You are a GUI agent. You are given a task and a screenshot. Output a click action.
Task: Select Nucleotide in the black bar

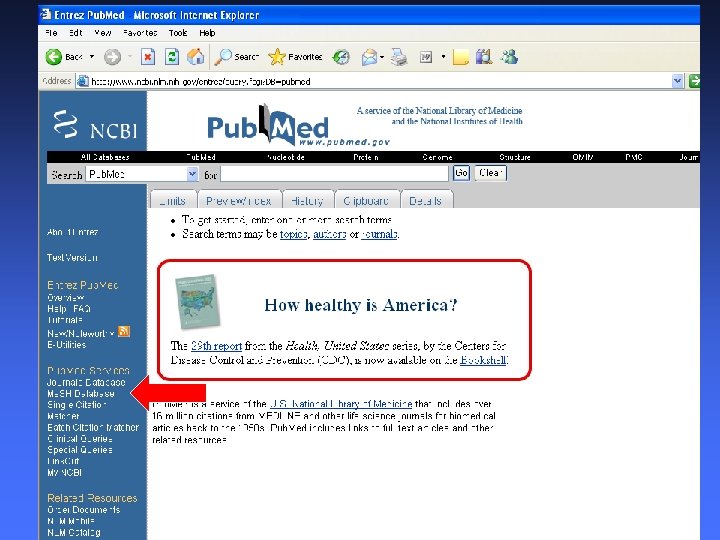(x=286, y=157)
